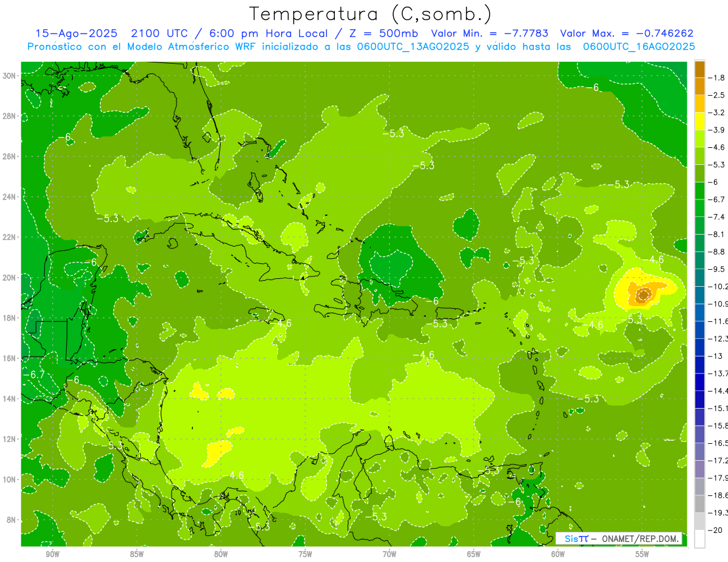Click the '28N' latitude axis label
Viewport: 728px width, 562px height.
tap(9, 116)
